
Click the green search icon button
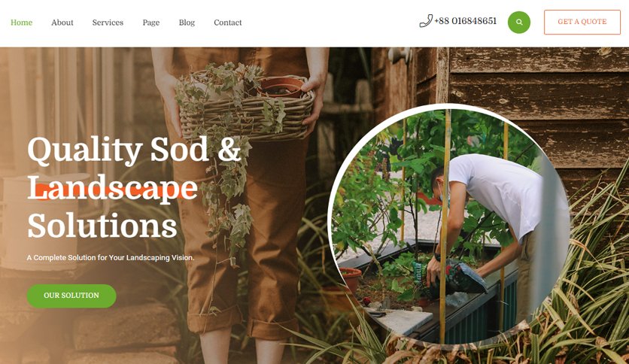click(x=518, y=22)
